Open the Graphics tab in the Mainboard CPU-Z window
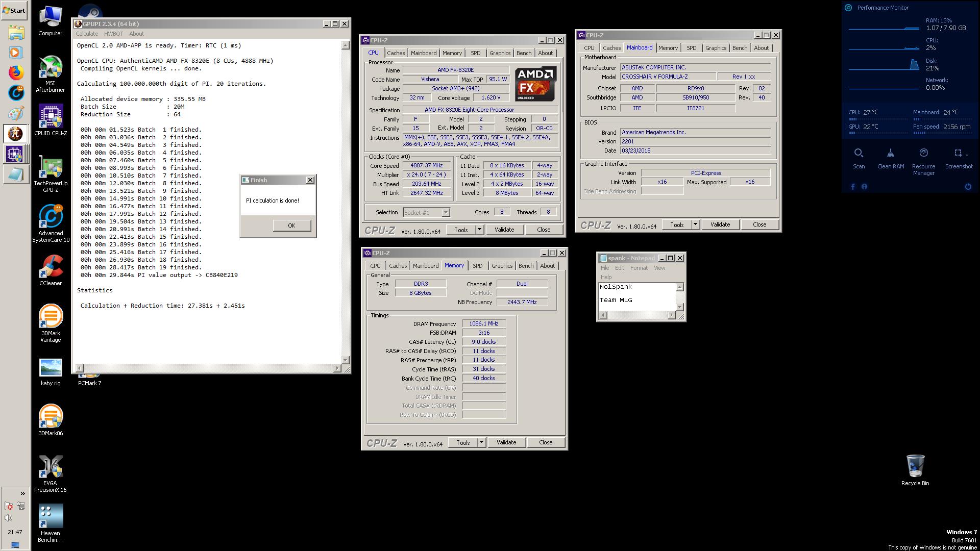The width and height of the screenshot is (980, 551). (x=716, y=48)
